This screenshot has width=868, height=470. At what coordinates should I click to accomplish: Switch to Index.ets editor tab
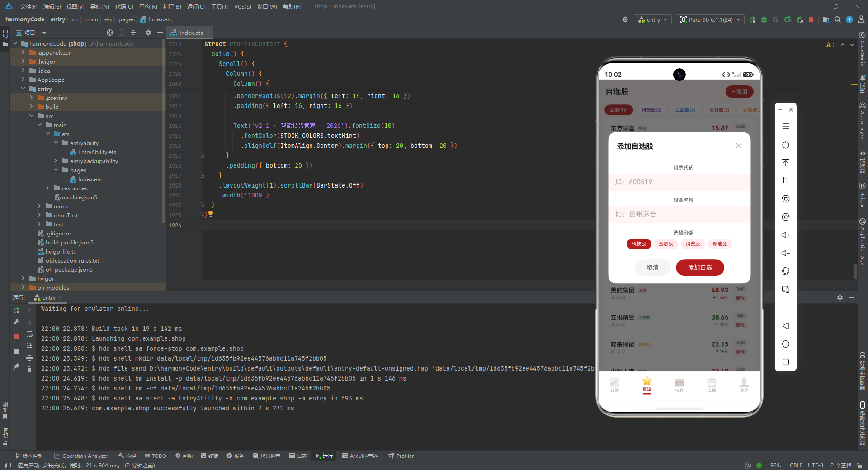[x=190, y=33]
